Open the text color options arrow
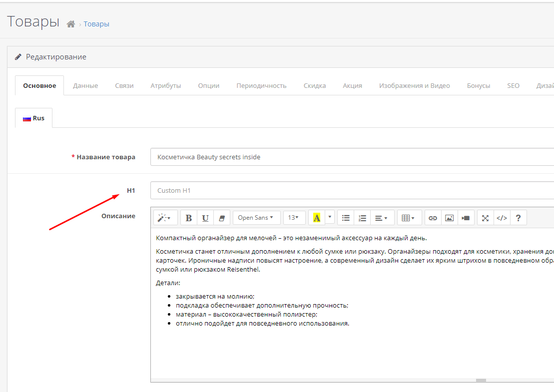Screen dimensions: 554x392 pyautogui.click(x=330, y=217)
